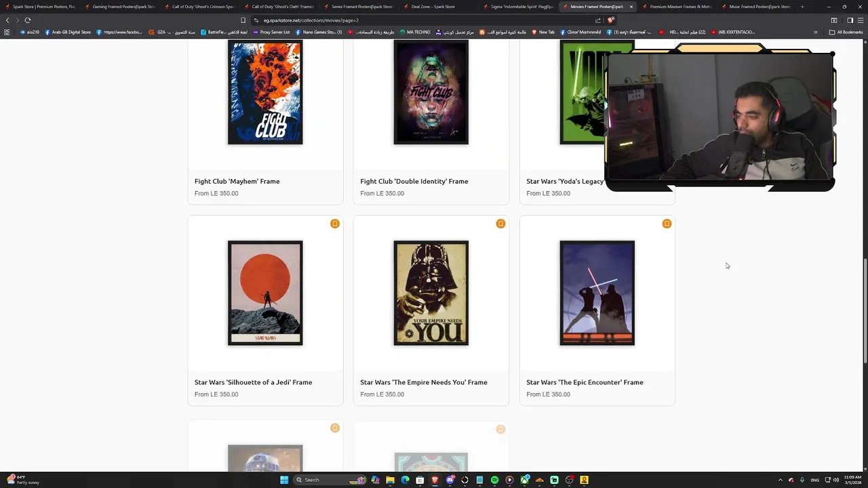Switch to the 'Premium Mindset Frames' tab
This screenshot has width=868, height=488.
(x=677, y=7)
